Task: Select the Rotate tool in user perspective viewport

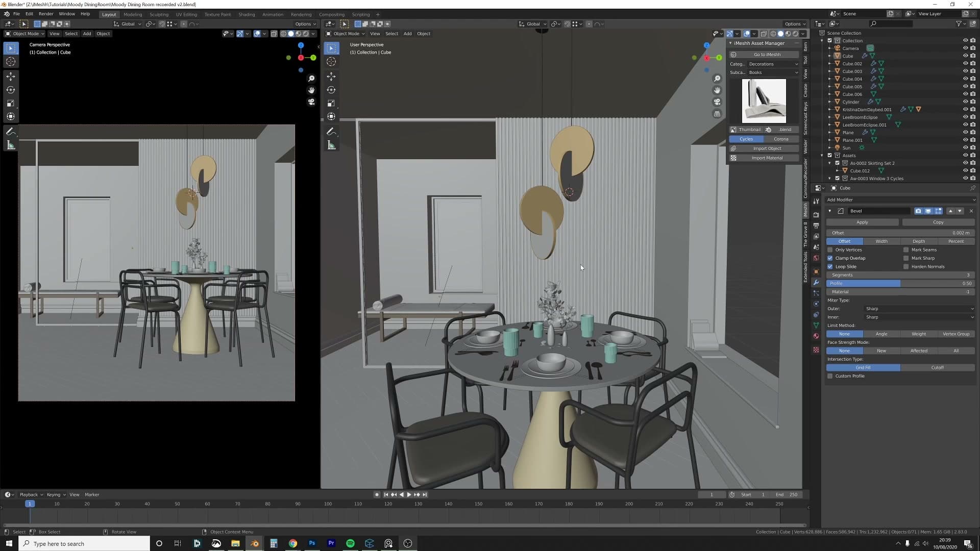Action: [x=331, y=90]
